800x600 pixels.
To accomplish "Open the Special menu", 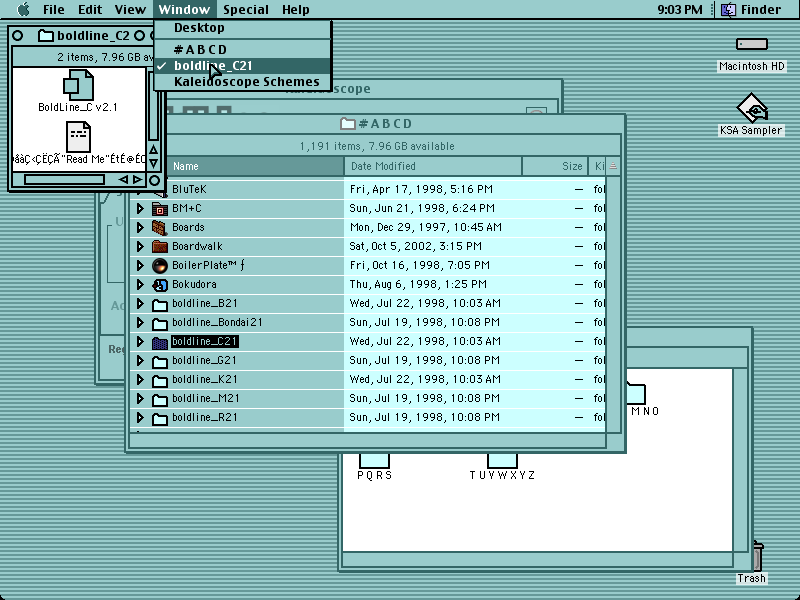I will pos(246,9).
